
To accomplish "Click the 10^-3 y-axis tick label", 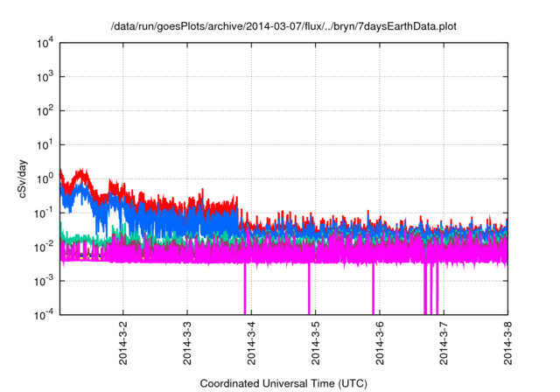I will pyautogui.click(x=44, y=281).
